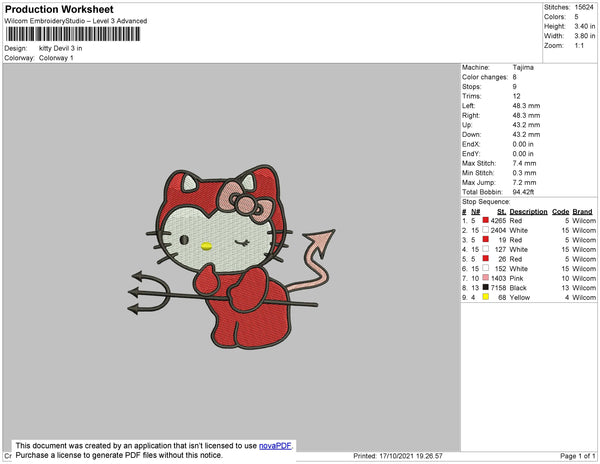
Task: Click the Up value '43.2 mm'
Action: point(526,125)
